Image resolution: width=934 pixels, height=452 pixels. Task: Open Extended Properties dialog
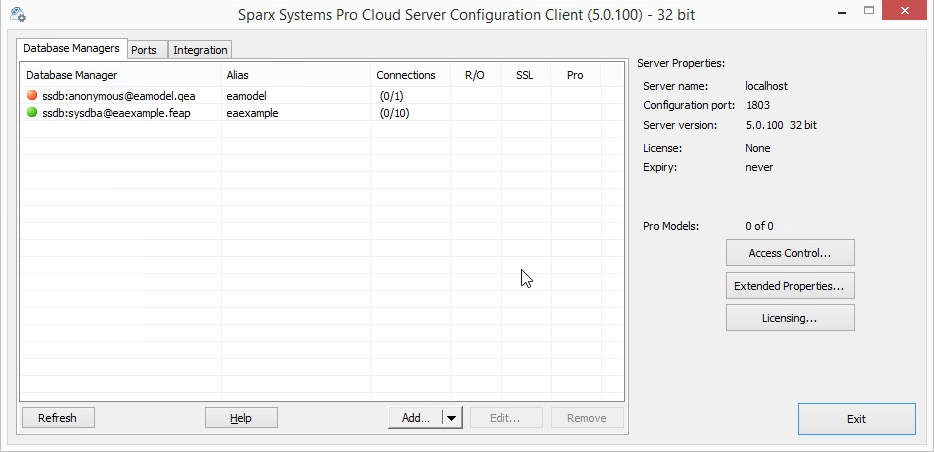click(789, 286)
